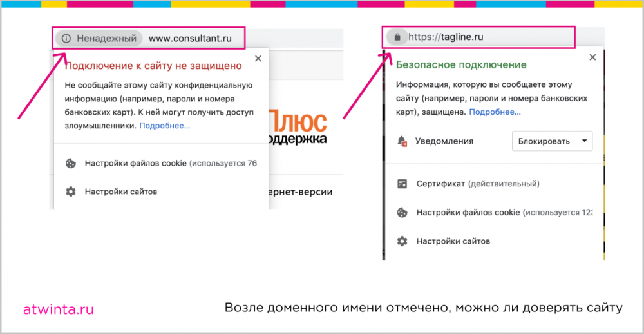Viewport: 644px width, 334px height.
Task: Open Настройки сайтов in the tagline.ru popup
Action: tap(453, 241)
